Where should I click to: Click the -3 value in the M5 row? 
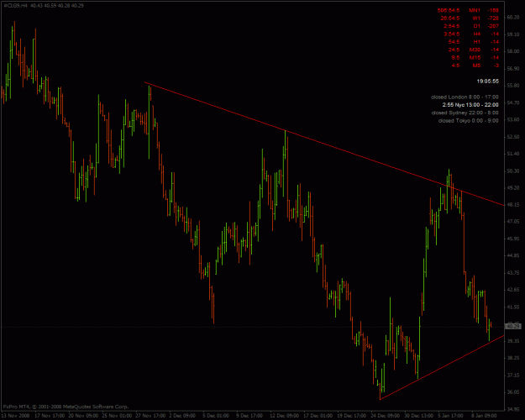[x=496, y=66]
